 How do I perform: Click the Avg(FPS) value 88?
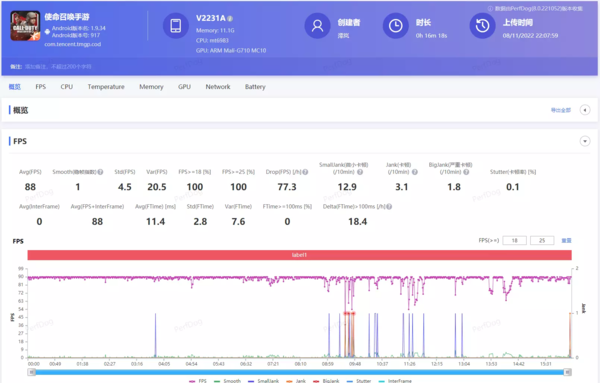[x=30, y=187]
